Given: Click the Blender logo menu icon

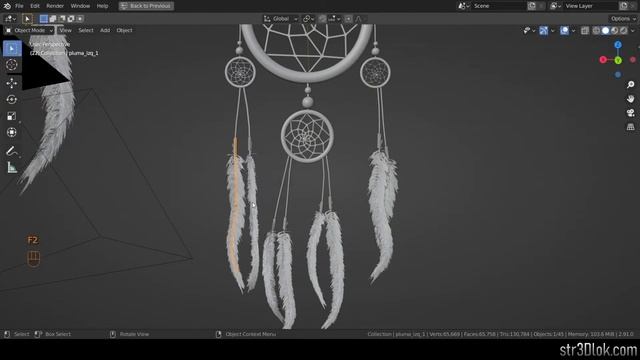Looking at the screenshot, I should [7, 6].
